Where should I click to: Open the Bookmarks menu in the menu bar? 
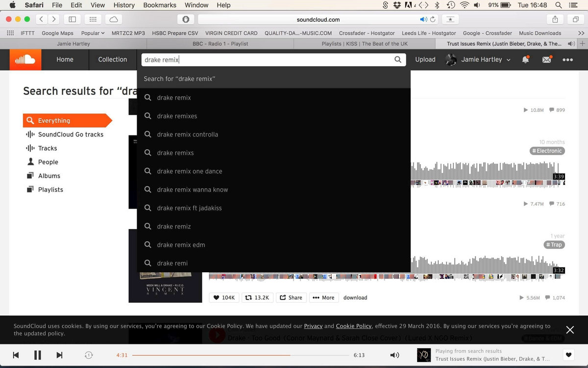[x=159, y=5]
